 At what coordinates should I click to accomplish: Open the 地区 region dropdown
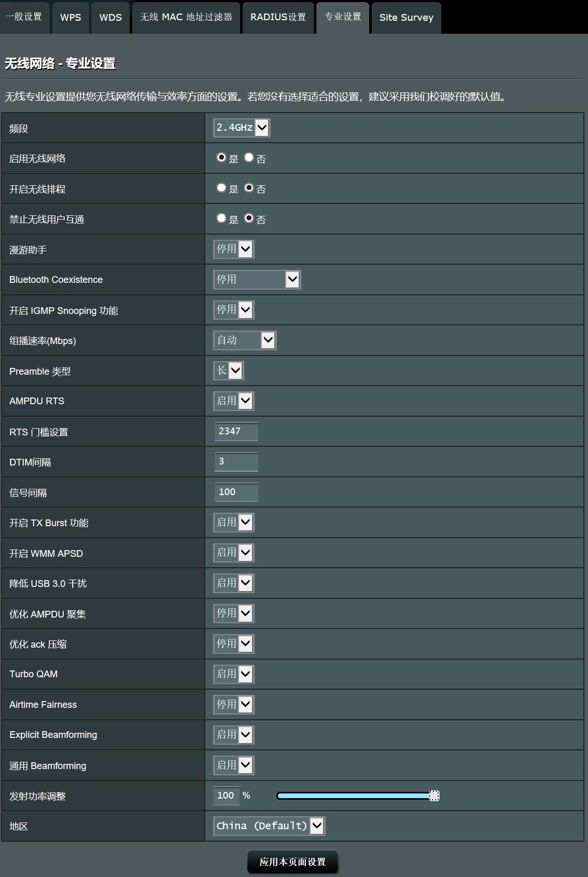269,826
